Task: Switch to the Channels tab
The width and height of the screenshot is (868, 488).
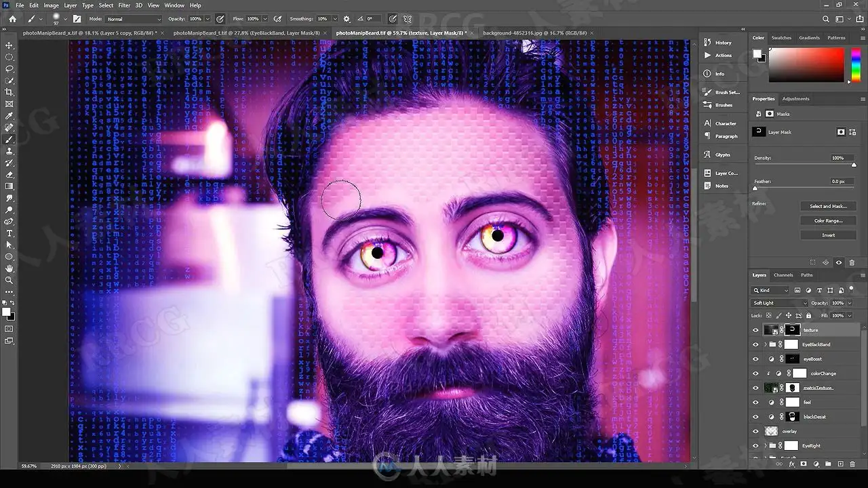Action: click(783, 275)
